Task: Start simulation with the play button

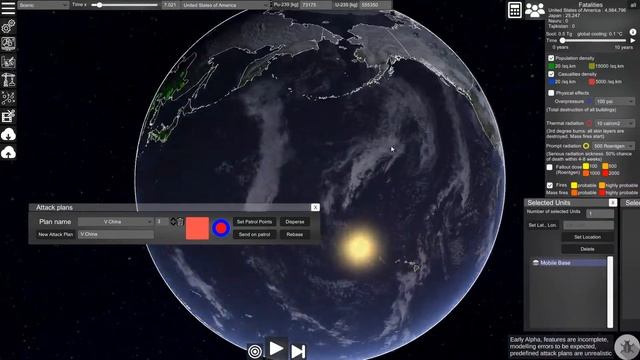Action: (x=276, y=349)
